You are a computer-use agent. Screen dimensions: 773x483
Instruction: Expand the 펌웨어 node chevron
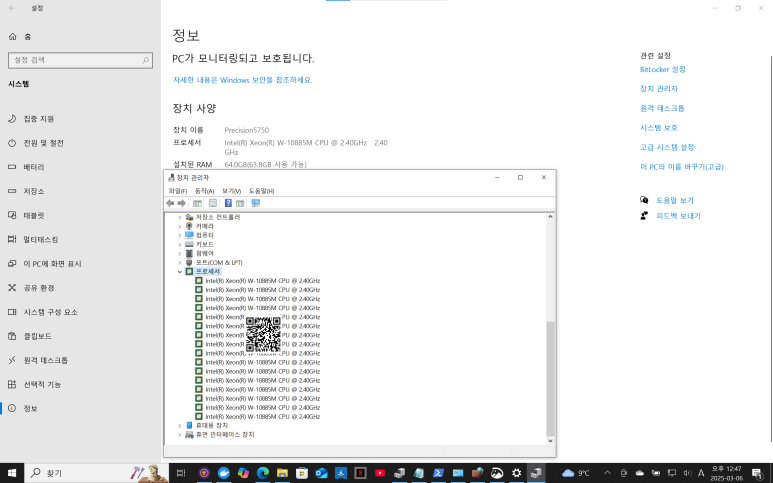coord(180,253)
